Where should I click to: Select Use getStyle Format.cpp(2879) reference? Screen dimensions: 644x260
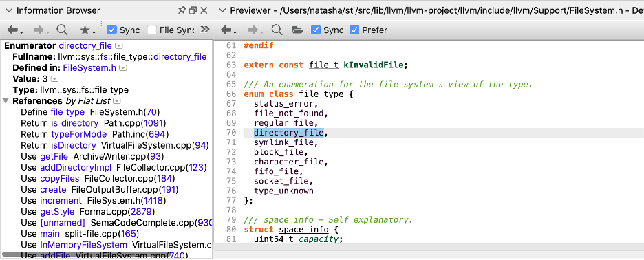coord(87,212)
